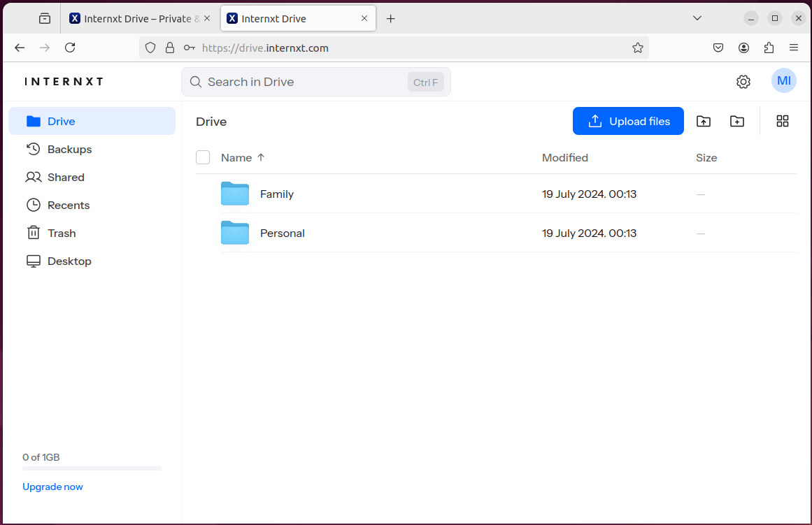Open the upload folder icon

tap(703, 121)
